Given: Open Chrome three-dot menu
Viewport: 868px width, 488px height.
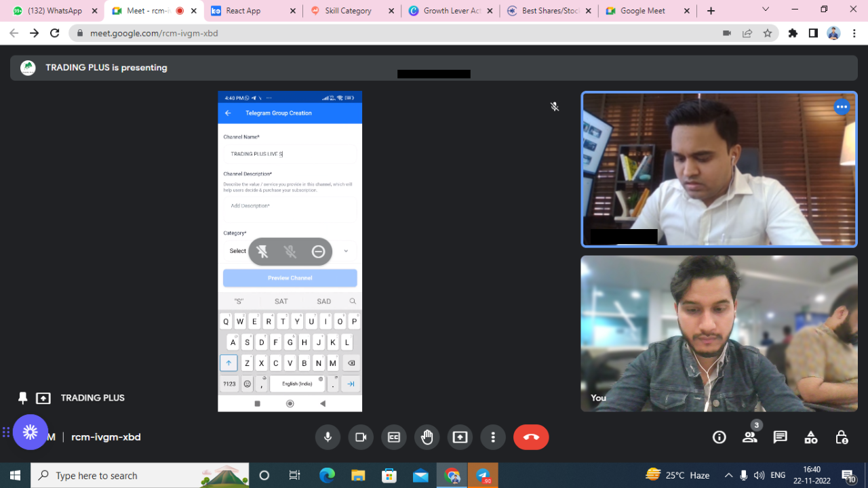Looking at the screenshot, I should coord(854,33).
